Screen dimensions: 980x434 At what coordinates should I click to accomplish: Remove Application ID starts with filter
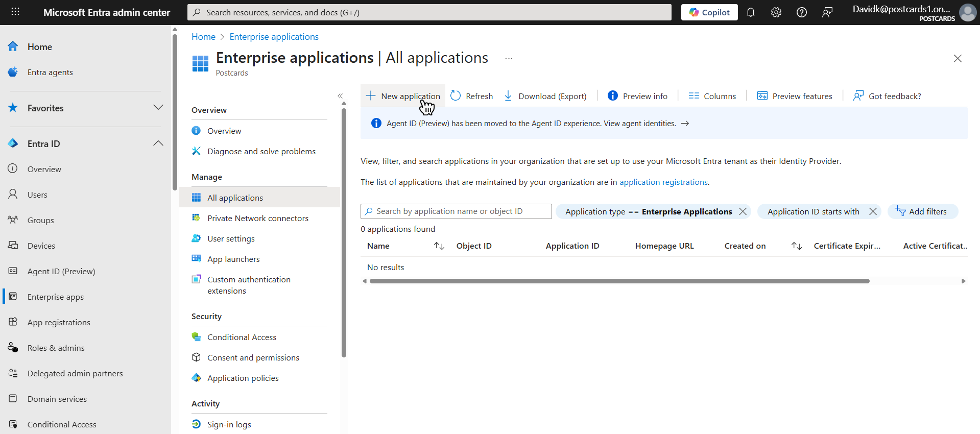coord(873,211)
